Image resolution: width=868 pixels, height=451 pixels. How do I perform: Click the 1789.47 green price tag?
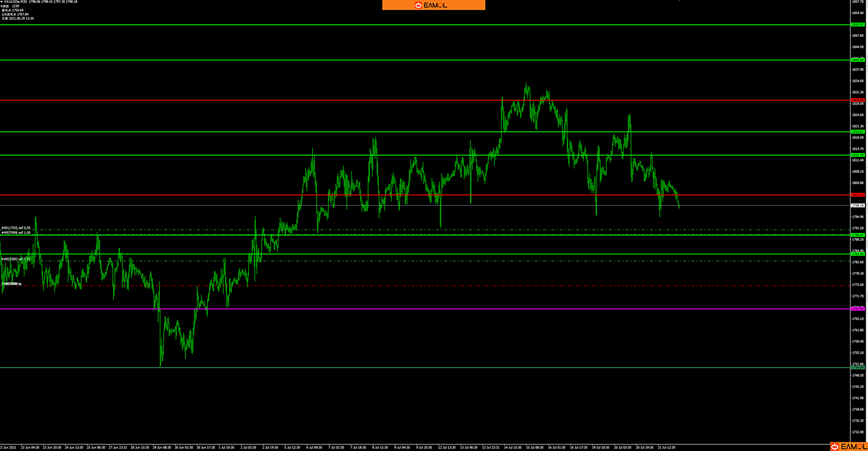857,235
